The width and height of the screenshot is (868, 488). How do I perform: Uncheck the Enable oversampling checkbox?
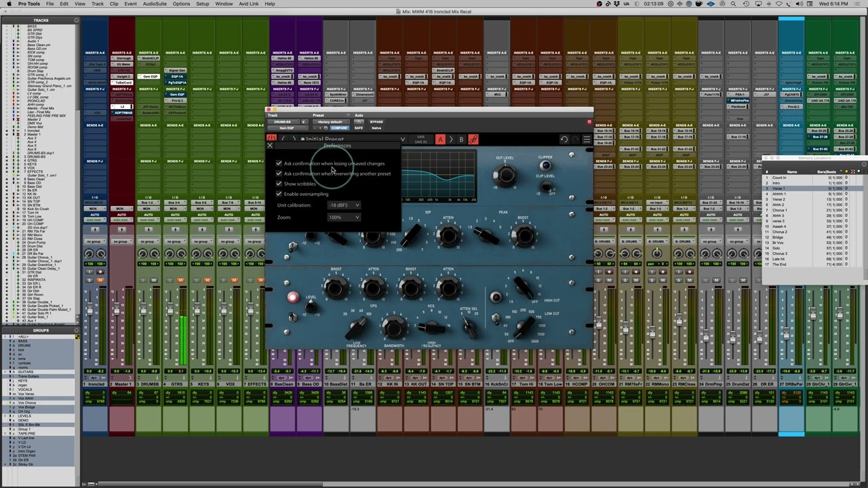coord(279,194)
